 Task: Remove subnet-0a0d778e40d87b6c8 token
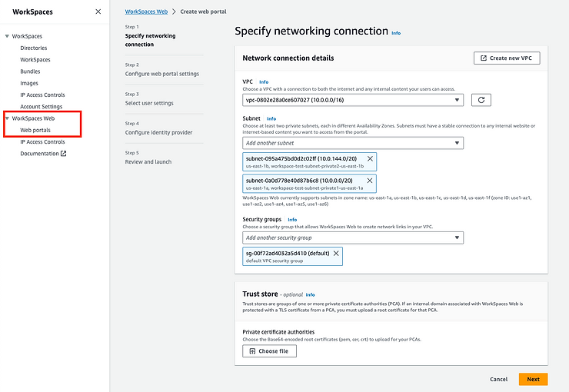[370, 180]
